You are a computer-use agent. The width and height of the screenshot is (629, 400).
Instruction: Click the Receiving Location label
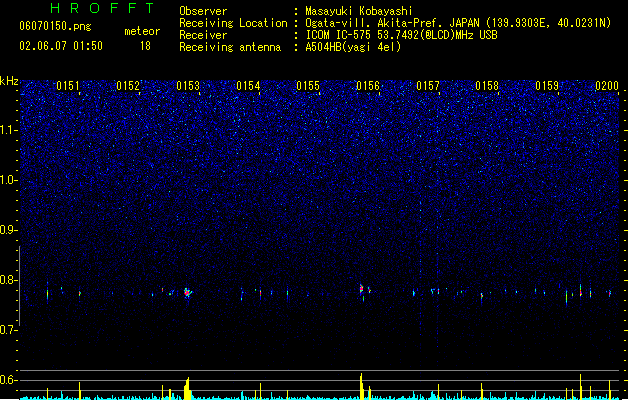pos(233,23)
